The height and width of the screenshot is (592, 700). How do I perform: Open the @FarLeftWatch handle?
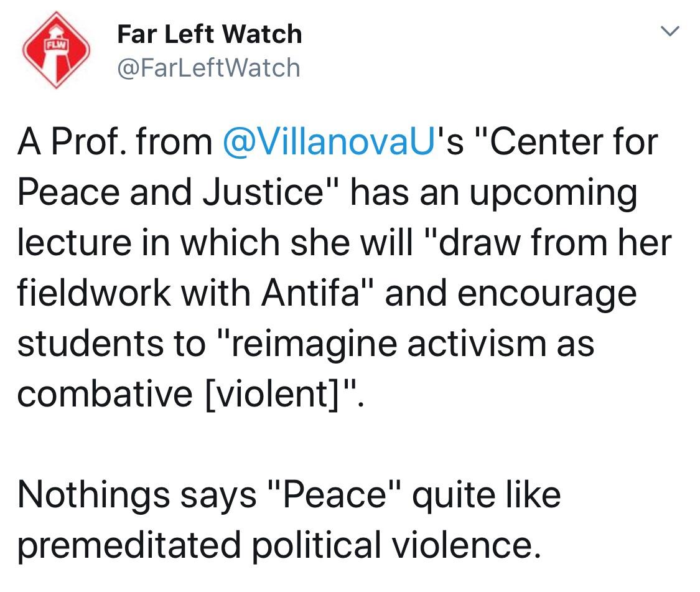[208, 68]
